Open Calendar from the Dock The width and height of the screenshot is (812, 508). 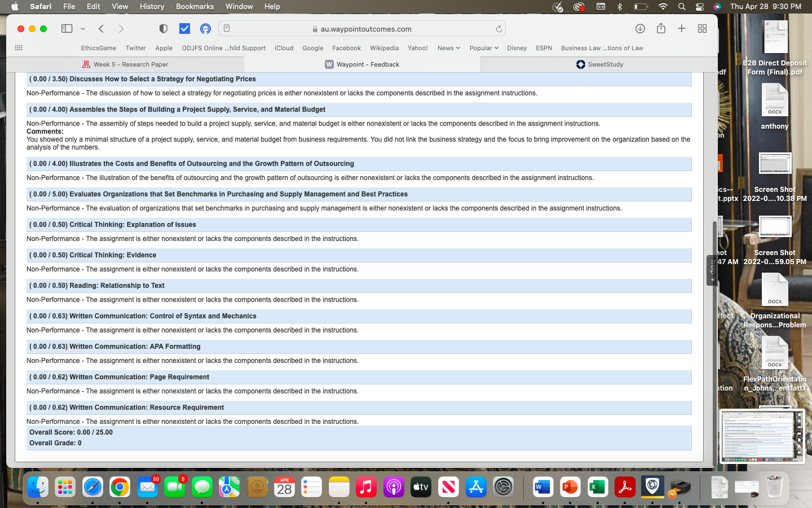point(284,487)
